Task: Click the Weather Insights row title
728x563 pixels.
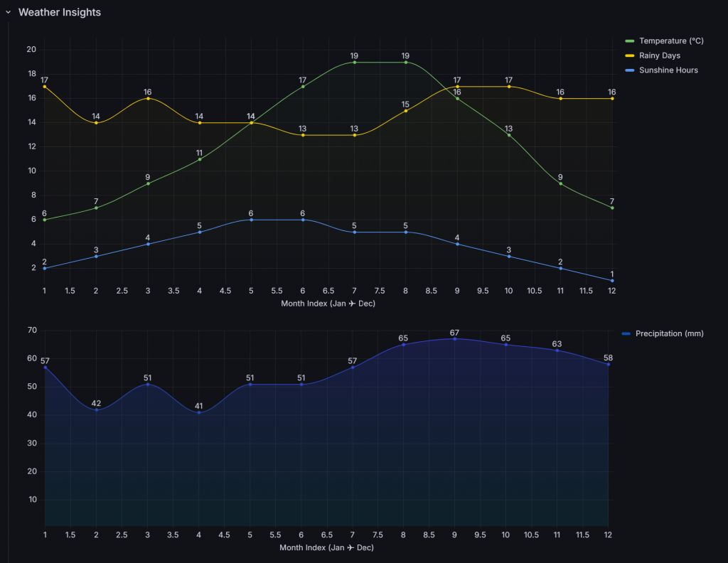Action: (60, 13)
